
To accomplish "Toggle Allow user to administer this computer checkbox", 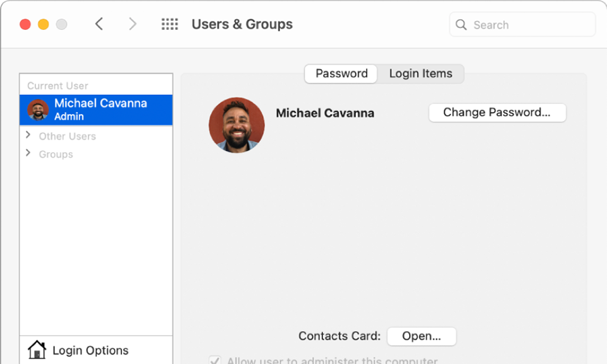I will click(x=215, y=360).
